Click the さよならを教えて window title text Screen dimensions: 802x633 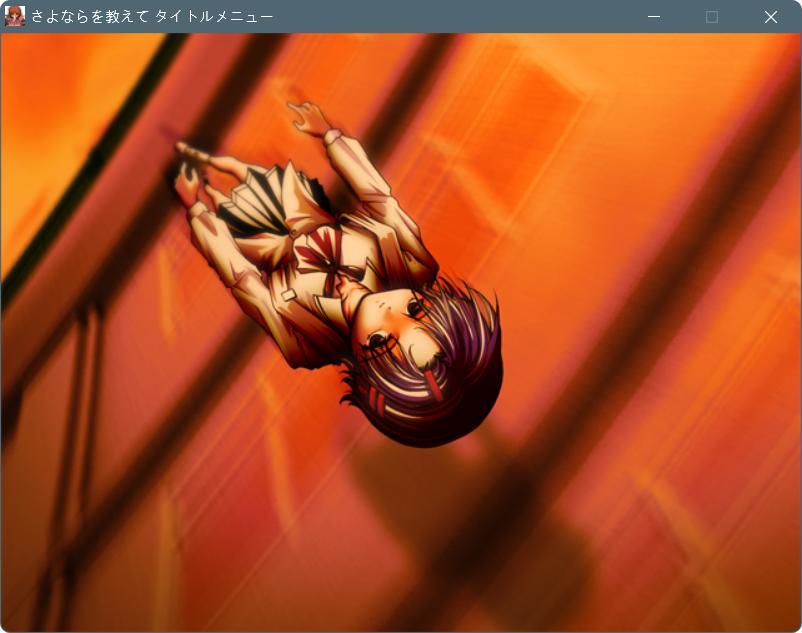point(152,17)
